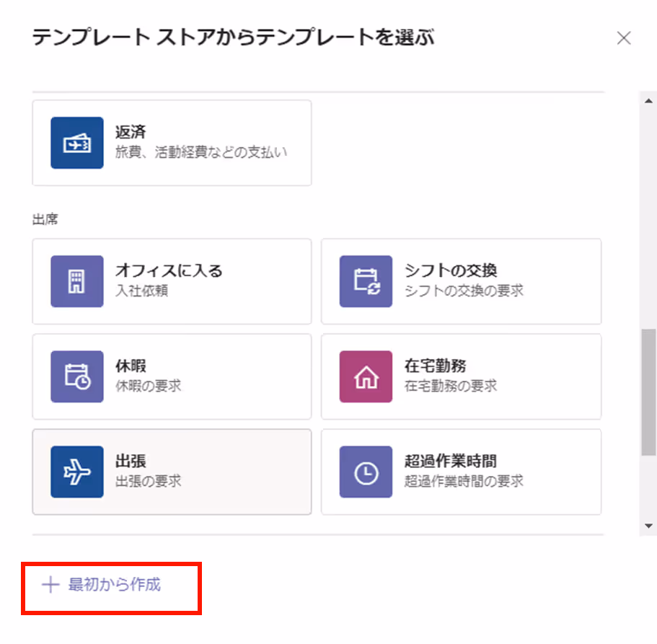Viewport: 657px width, 644px height.
Task: Click the 出張の要求 description text
Action: coord(149,481)
